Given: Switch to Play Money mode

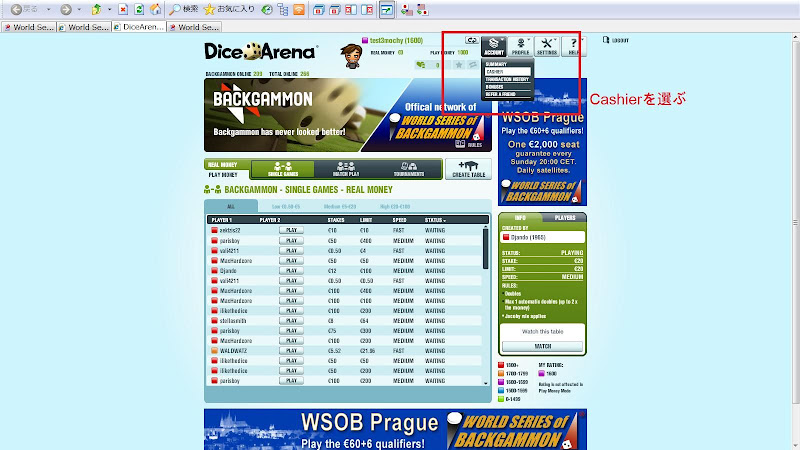Looking at the screenshot, I should click(223, 174).
